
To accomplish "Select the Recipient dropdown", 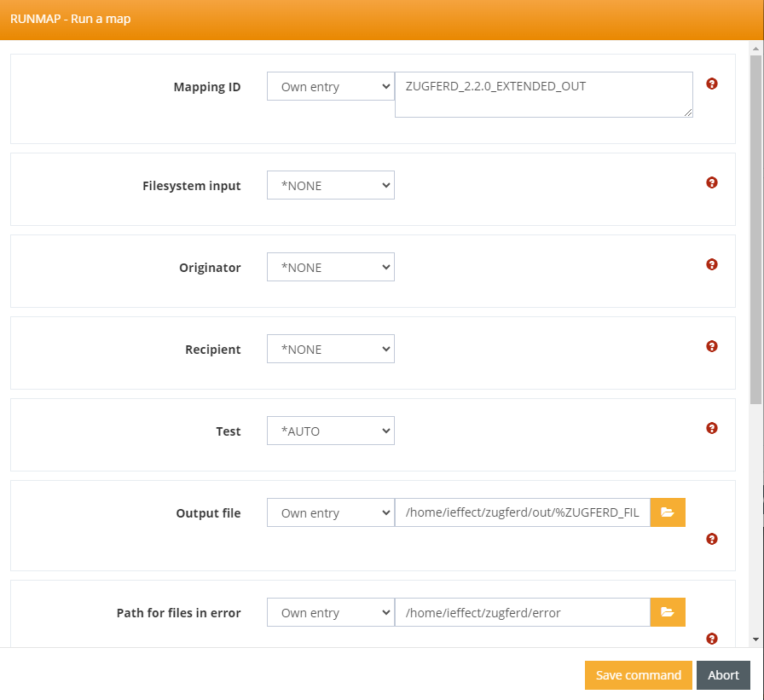I will 330,349.
